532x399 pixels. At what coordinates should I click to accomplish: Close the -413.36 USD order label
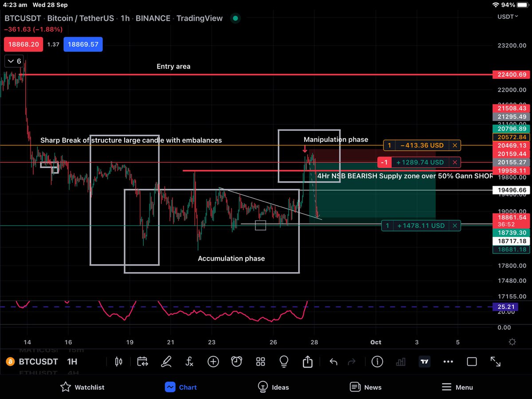pyautogui.click(x=454, y=145)
